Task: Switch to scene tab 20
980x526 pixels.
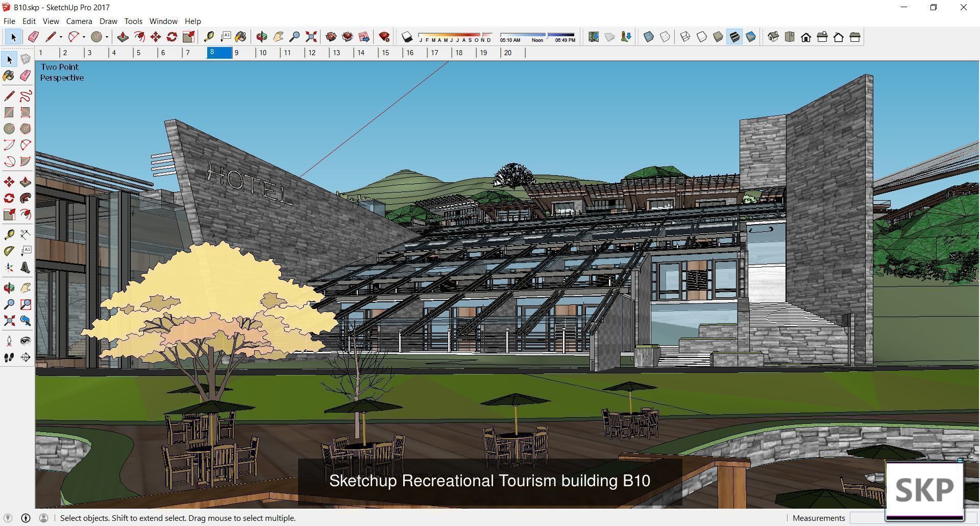Action: click(x=513, y=53)
